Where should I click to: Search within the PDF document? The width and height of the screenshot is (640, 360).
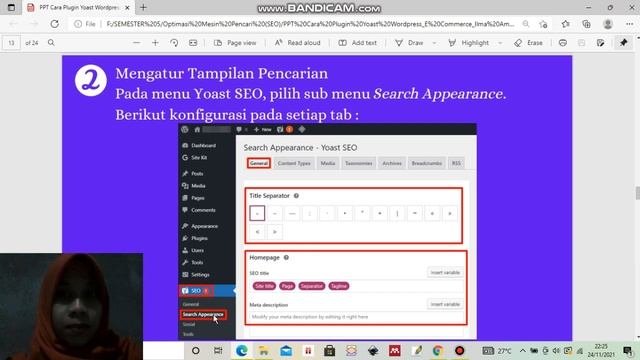(51, 42)
